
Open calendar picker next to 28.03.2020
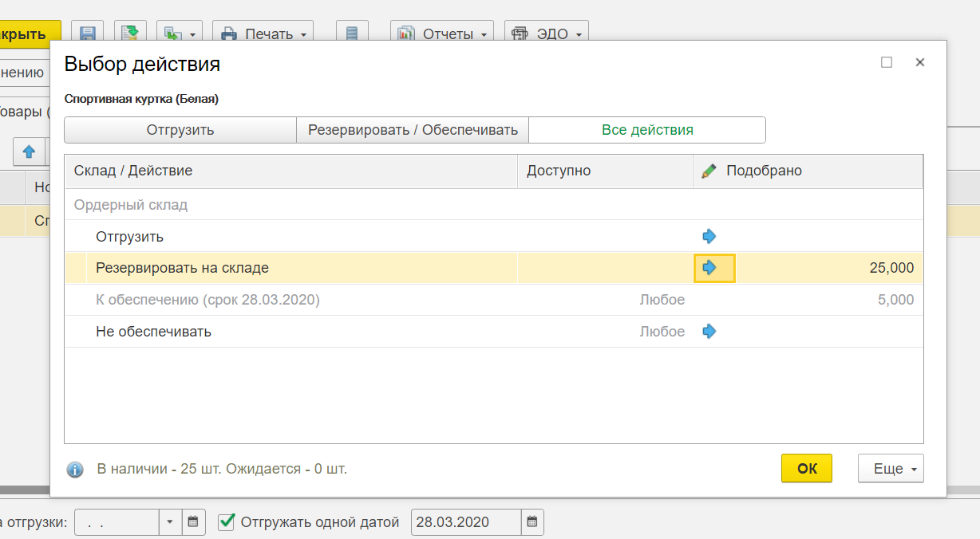coord(532,522)
